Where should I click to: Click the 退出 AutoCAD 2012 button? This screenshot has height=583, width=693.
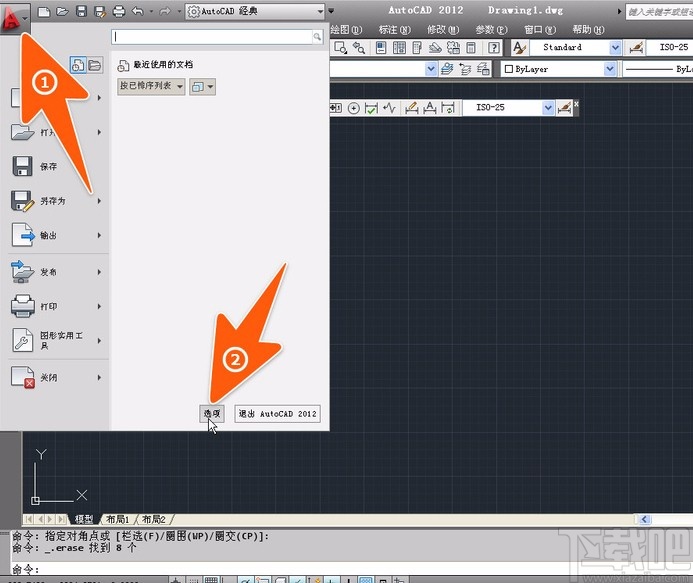click(278, 414)
